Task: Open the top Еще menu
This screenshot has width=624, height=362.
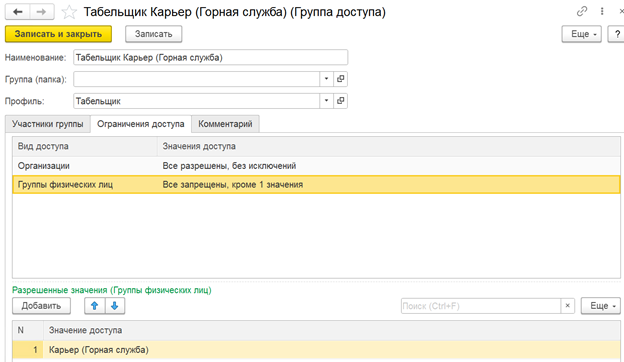Action: [x=581, y=34]
